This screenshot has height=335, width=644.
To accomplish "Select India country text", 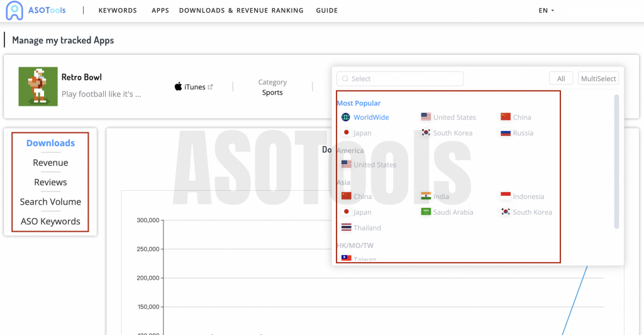I will pos(441,196).
